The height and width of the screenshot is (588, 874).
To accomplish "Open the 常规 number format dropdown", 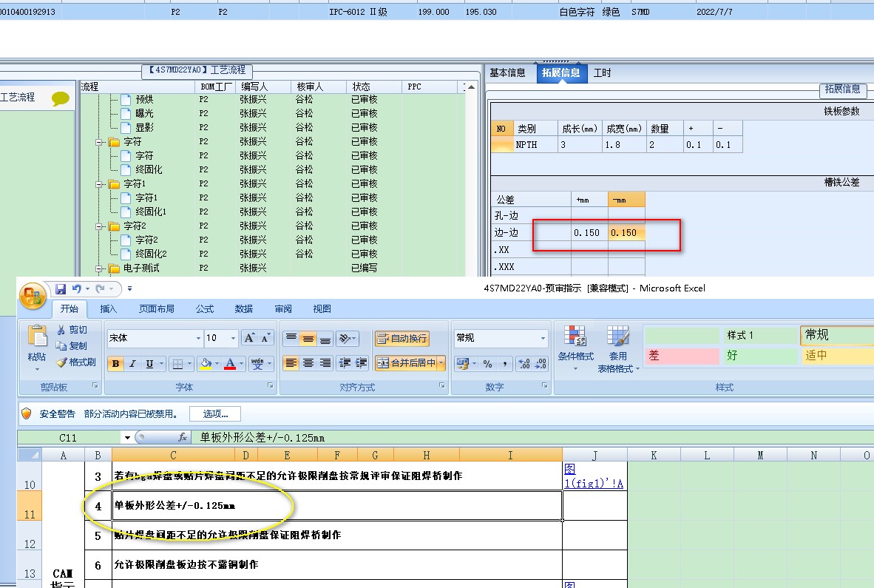I will (x=543, y=338).
